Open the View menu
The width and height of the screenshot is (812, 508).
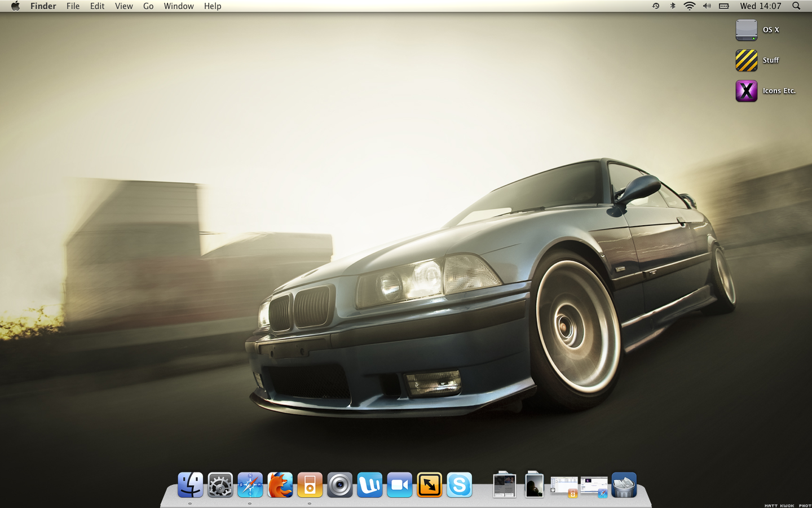(123, 6)
